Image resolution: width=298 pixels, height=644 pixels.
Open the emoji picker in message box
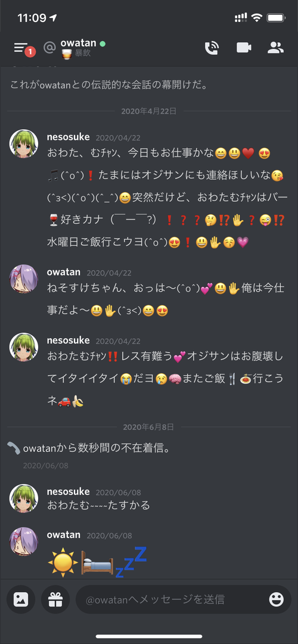tap(277, 599)
